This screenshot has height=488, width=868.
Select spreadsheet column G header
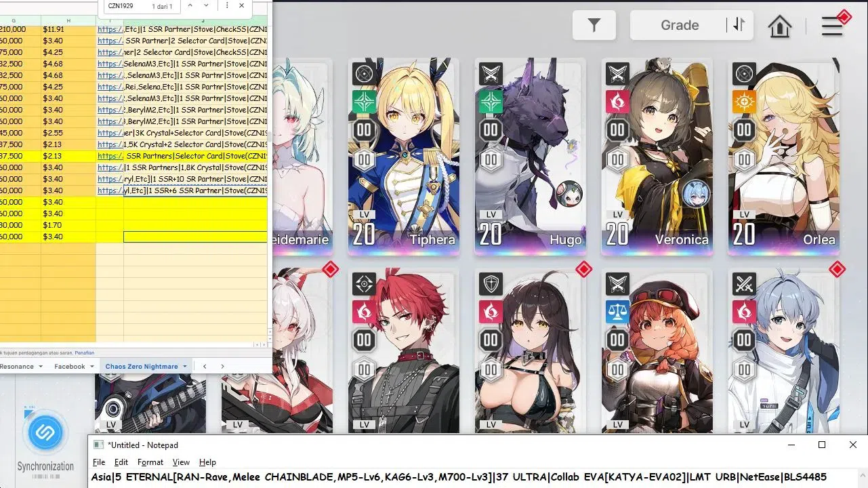pos(20,20)
